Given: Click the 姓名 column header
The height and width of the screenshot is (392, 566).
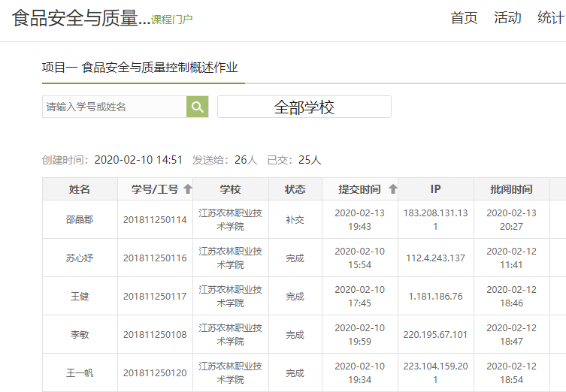Looking at the screenshot, I should click(80, 189).
